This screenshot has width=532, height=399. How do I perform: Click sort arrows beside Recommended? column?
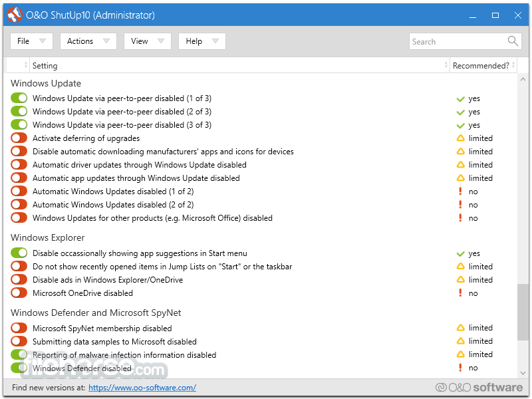click(513, 65)
